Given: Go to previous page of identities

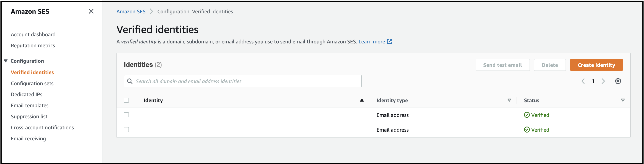Looking at the screenshot, I should tap(583, 81).
